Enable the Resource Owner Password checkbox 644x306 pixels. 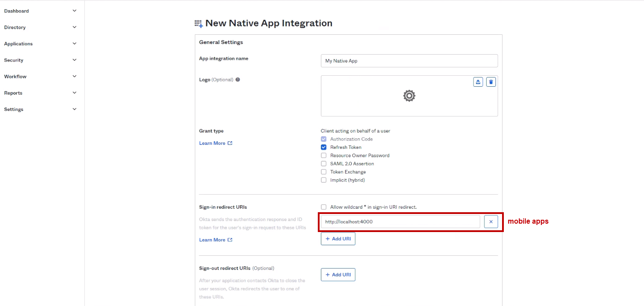[x=324, y=155]
